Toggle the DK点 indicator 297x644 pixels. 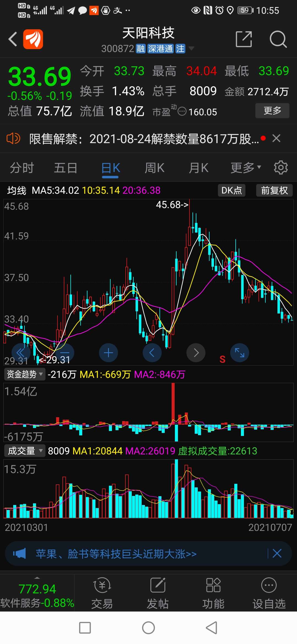232,190
